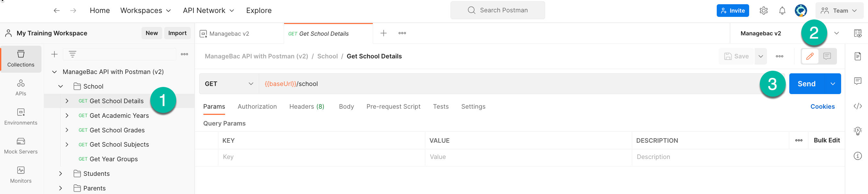Change the GET method dropdown
The height and width of the screenshot is (194, 868).
[x=229, y=84]
